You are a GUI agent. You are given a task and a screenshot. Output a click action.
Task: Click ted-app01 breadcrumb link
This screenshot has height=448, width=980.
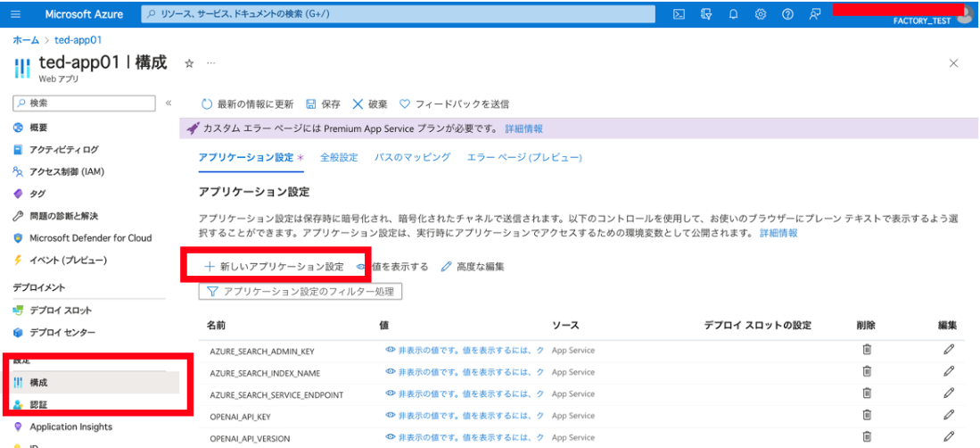pyautogui.click(x=78, y=40)
